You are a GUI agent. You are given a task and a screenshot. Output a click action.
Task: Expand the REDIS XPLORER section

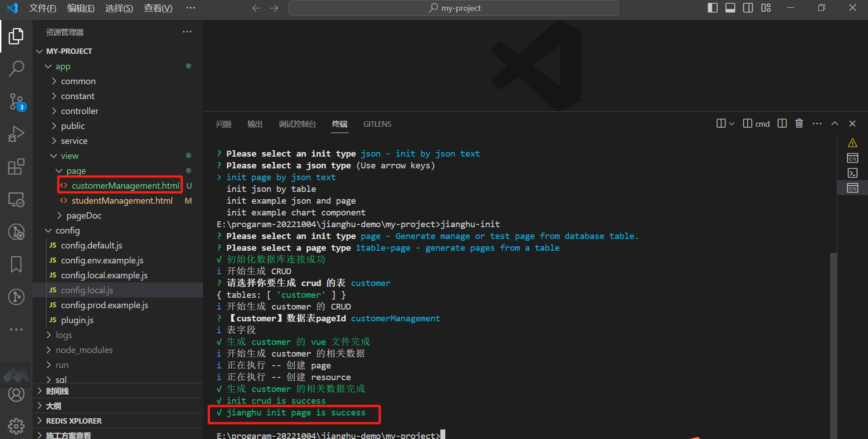[74, 420]
